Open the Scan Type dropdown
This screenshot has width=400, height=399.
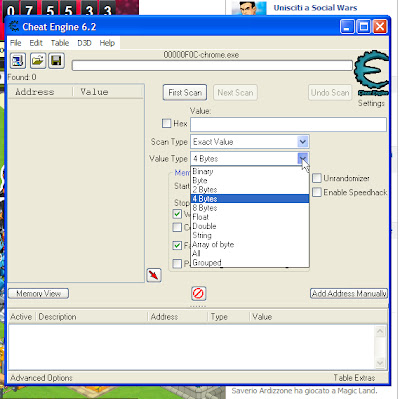pyautogui.click(x=303, y=142)
